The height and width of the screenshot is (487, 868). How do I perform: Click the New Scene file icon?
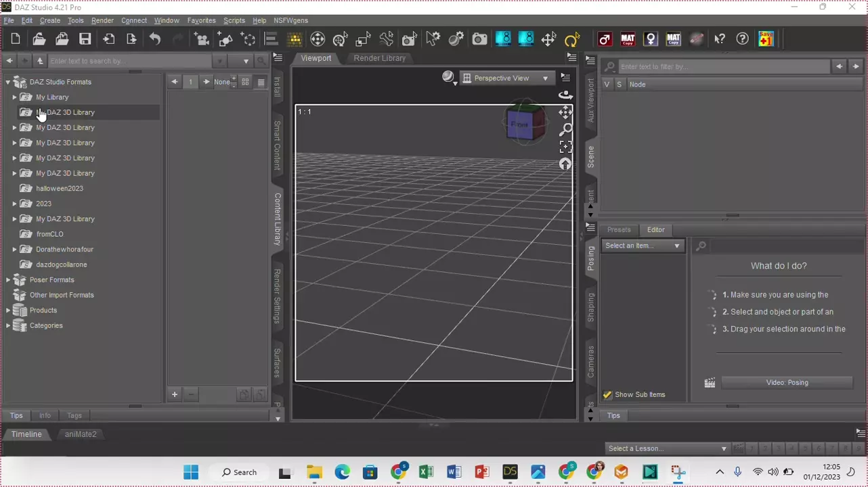16,39
